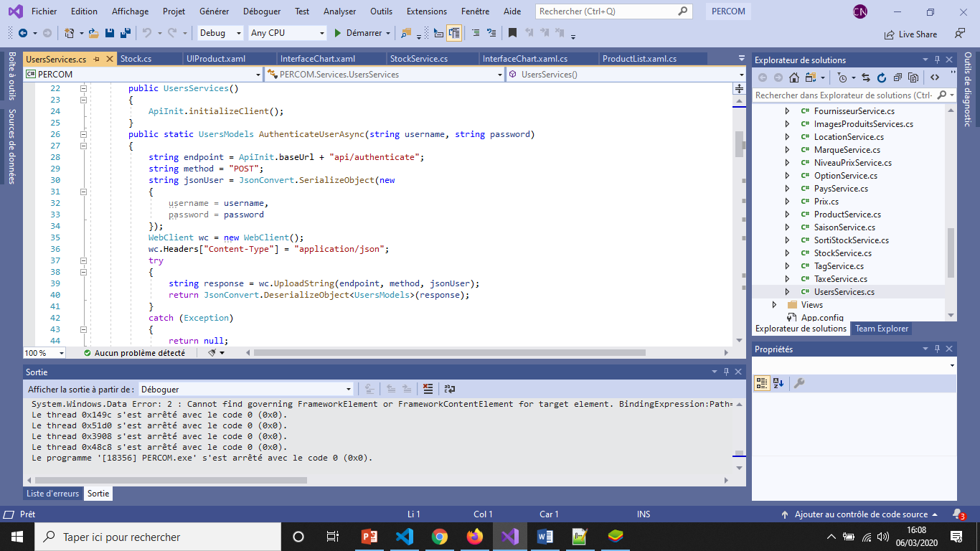Viewport: 980px width, 551px height.
Task: Click View Code icon in Solution Explorer
Action: pyautogui.click(x=935, y=77)
